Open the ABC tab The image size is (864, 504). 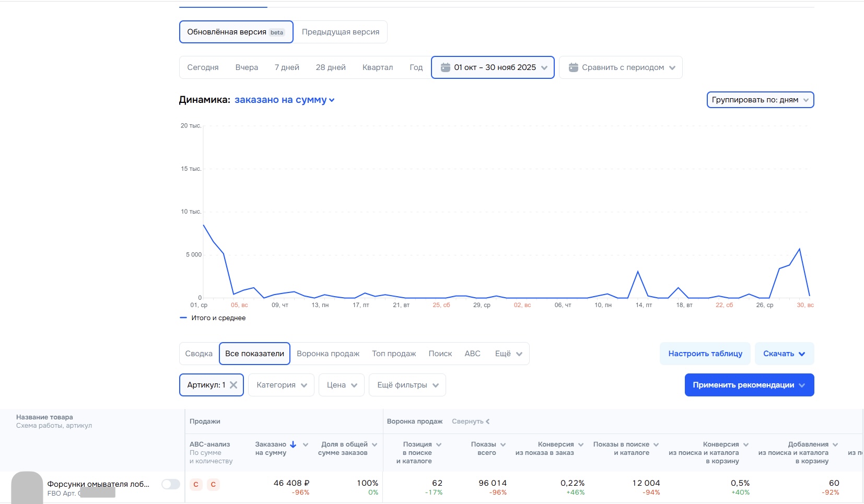click(x=472, y=354)
